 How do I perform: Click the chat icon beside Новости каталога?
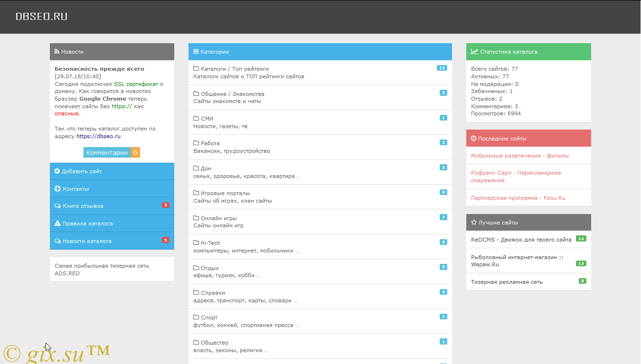point(58,241)
